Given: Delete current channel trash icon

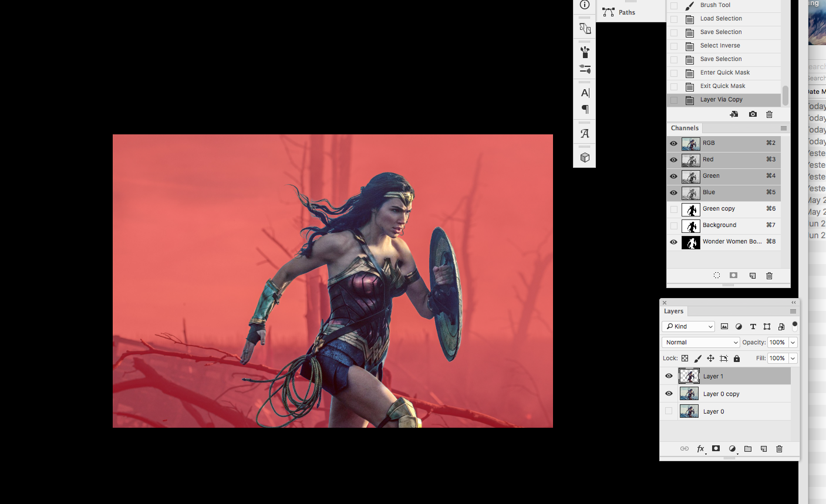Looking at the screenshot, I should [770, 275].
